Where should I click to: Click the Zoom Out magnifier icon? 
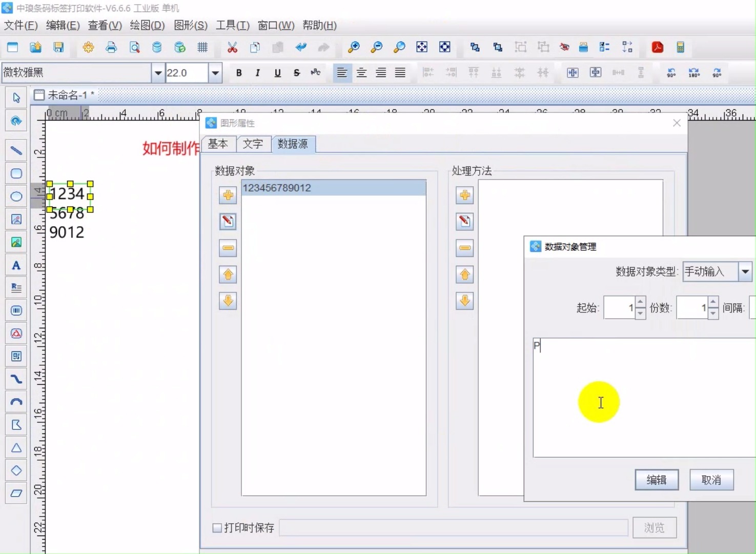376,47
